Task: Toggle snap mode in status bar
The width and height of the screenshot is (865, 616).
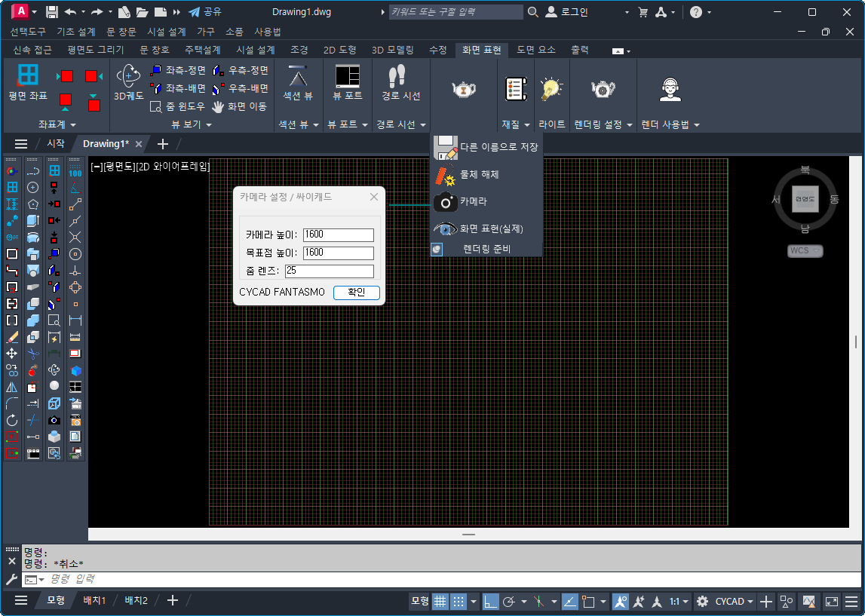Action: [459, 601]
